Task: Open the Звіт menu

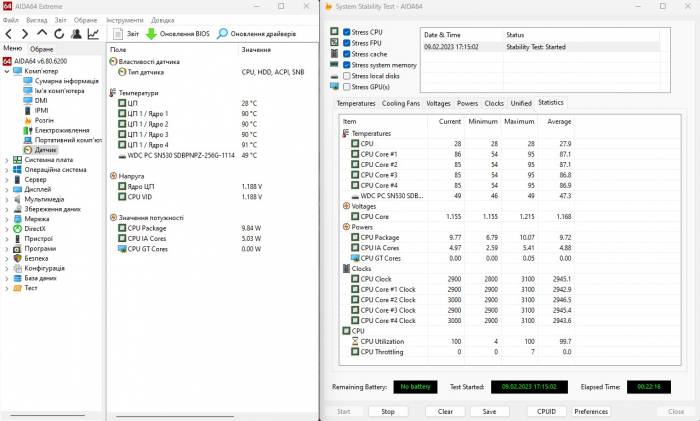Action: click(x=61, y=20)
